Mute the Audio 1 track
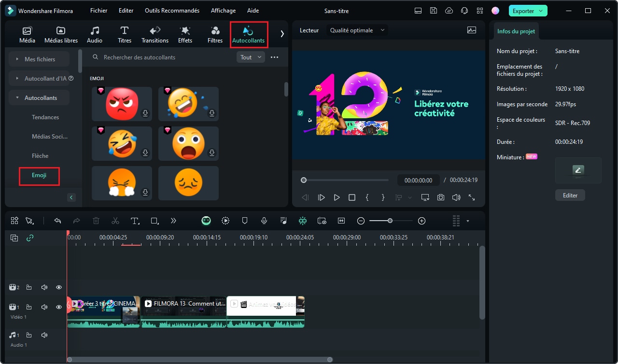Viewport: 618px width, 364px height. pyautogui.click(x=44, y=335)
